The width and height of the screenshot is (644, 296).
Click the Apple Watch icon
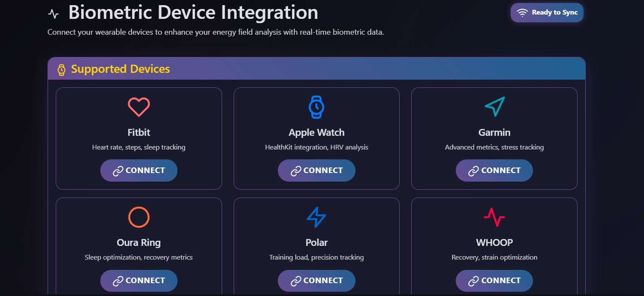coord(316,107)
